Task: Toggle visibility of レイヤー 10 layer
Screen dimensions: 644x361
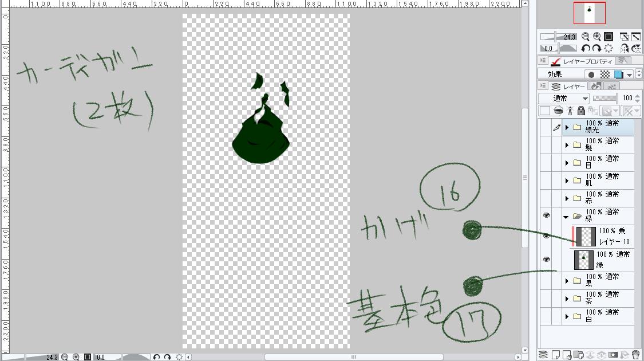Action: coord(546,236)
